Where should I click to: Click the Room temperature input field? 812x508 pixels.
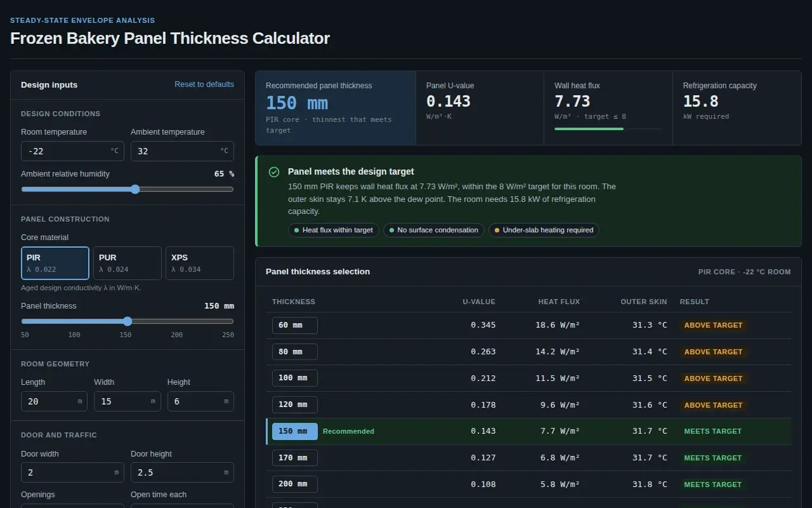[x=72, y=151]
